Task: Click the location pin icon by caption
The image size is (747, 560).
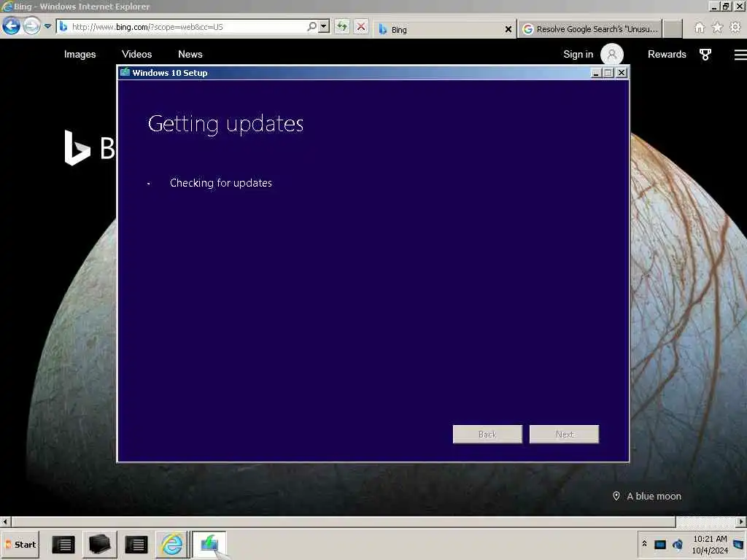Action: click(616, 496)
